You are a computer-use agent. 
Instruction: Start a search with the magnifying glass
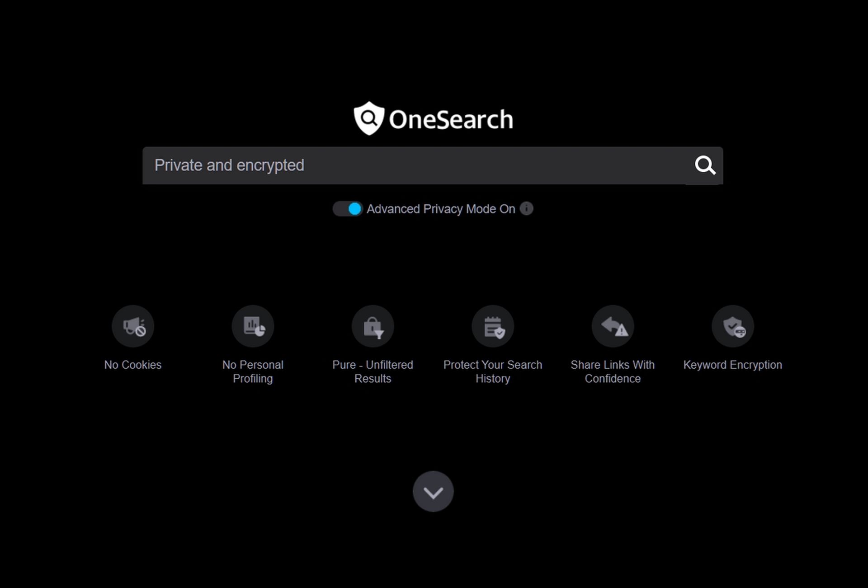click(x=705, y=165)
